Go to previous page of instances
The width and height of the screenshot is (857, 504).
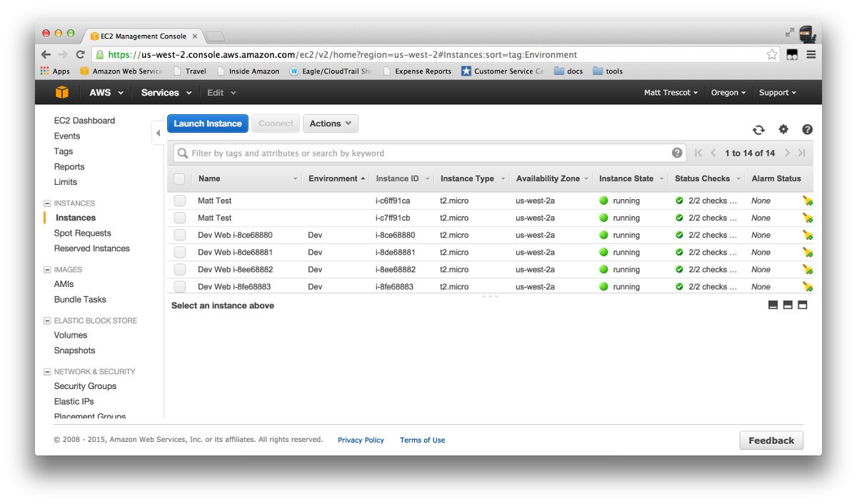pos(713,153)
